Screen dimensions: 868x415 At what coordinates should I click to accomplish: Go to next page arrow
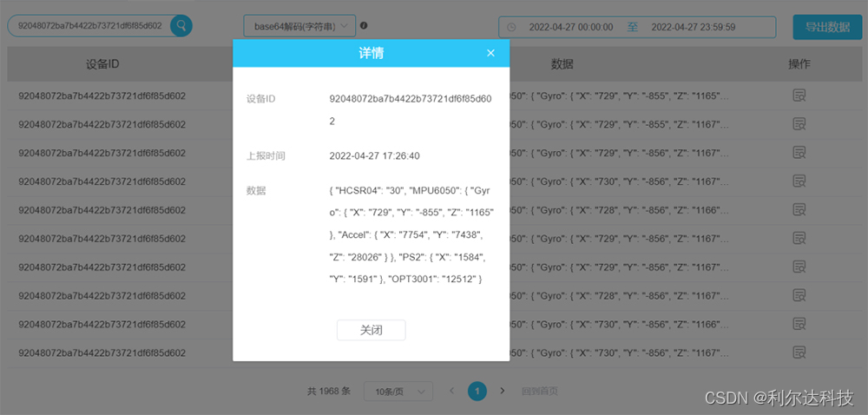click(x=502, y=391)
